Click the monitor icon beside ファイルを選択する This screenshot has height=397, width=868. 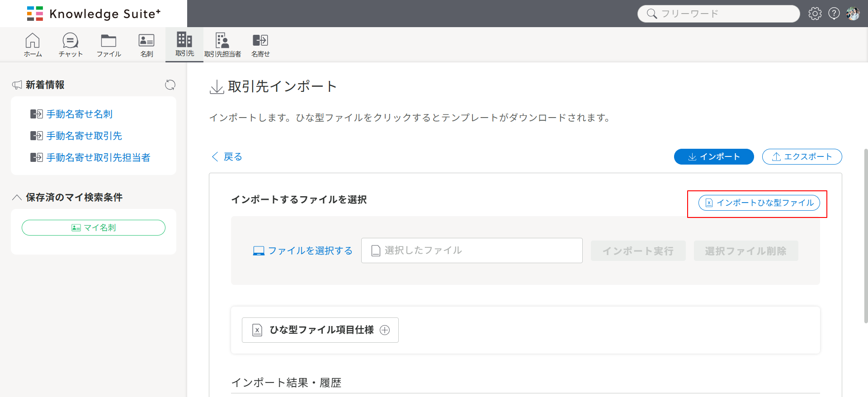click(x=259, y=251)
